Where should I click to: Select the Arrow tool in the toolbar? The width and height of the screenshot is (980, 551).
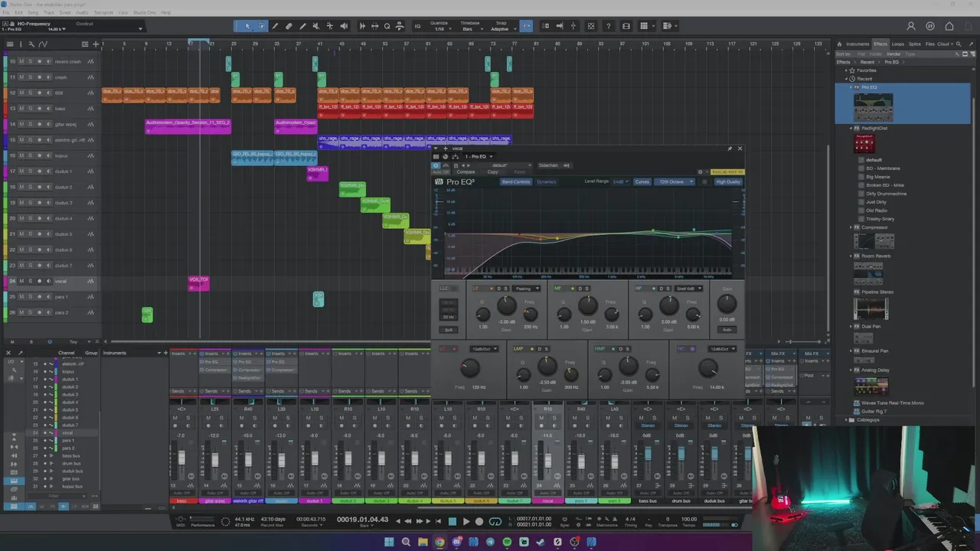point(247,26)
